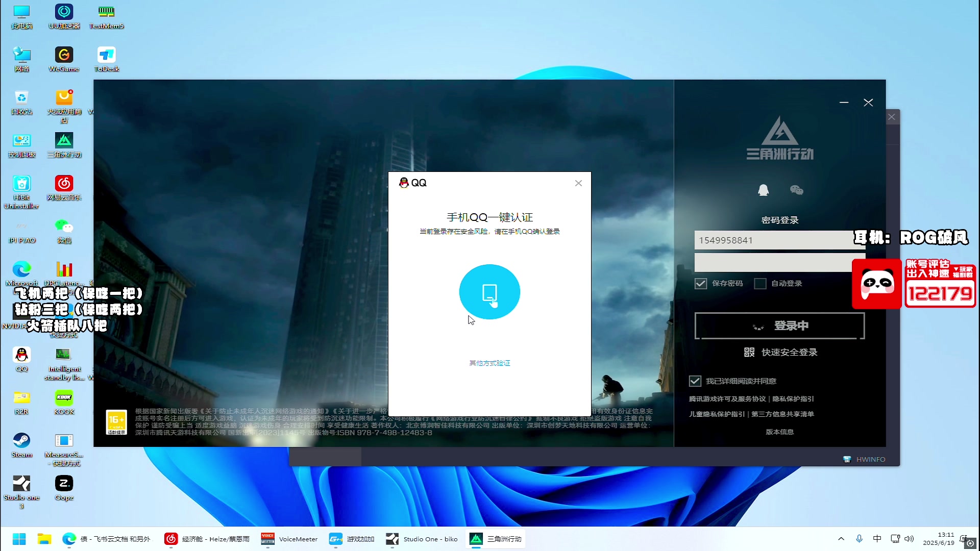The height and width of the screenshot is (551, 980).
Task: Click the password input field
Action: 779,262
